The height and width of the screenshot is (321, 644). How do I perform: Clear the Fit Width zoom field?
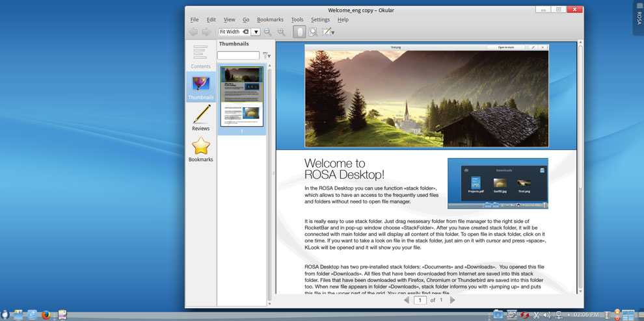click(245, 32)
